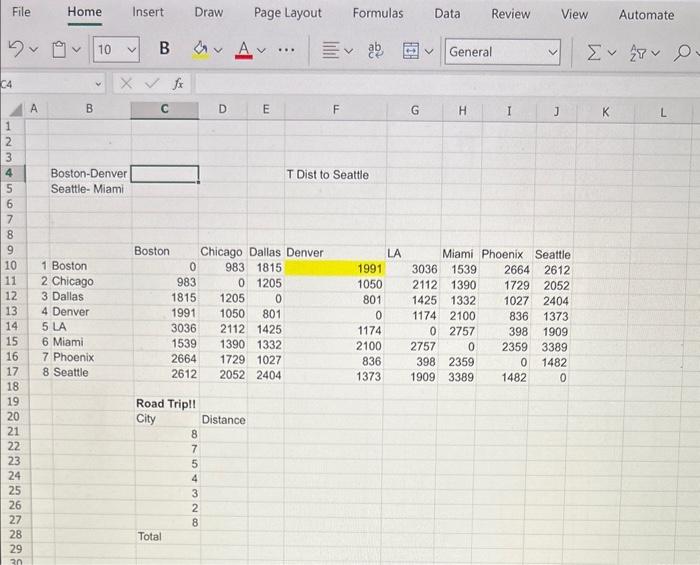Click the Road Trip!! heading cell
The width and height of the screenshot is (700, 565).
pyautogui.click(x=166, y=403)
